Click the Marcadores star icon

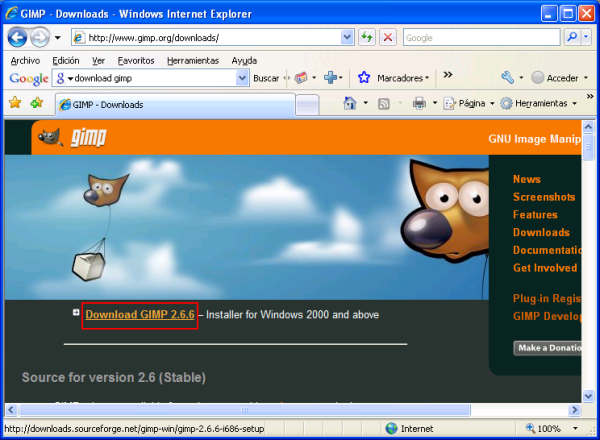pos(365,78)
